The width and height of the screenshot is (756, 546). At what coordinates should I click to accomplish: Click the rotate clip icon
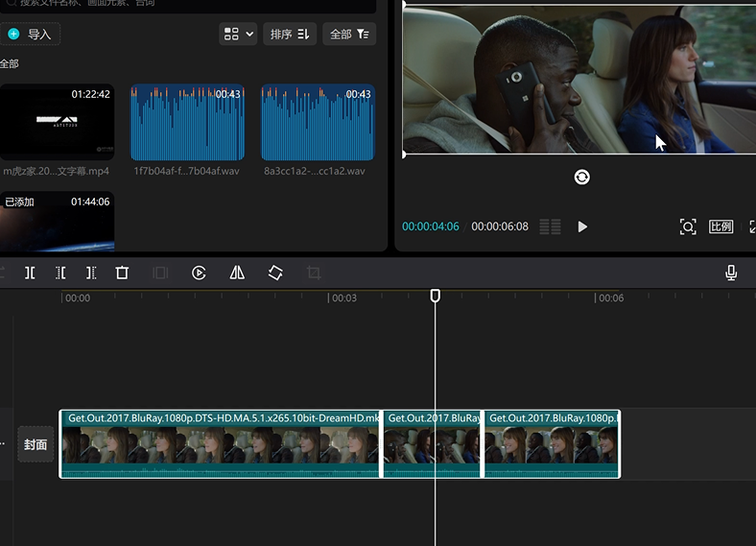pyautogui.click(x=275, y=273)
